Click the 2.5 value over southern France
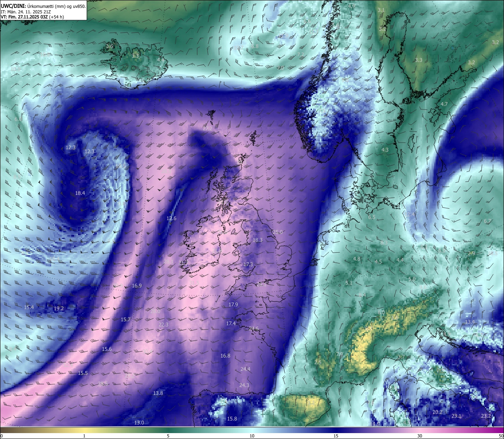 click(318, 362)
